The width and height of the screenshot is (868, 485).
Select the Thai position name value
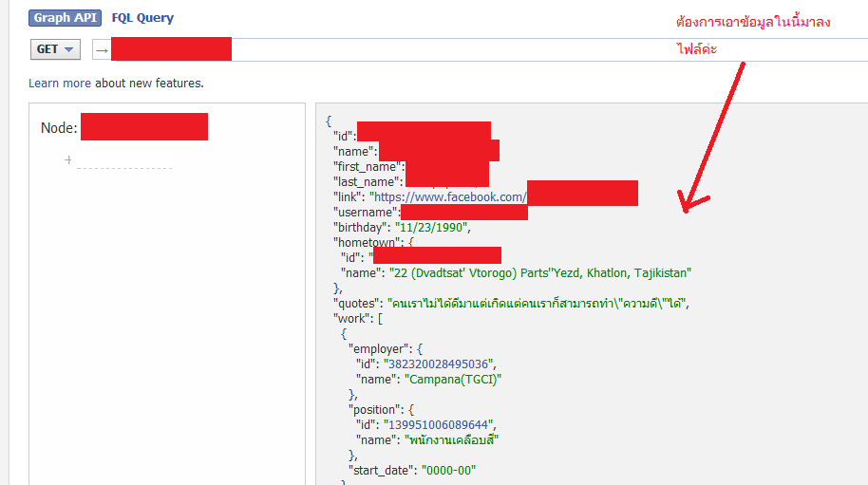452,440
